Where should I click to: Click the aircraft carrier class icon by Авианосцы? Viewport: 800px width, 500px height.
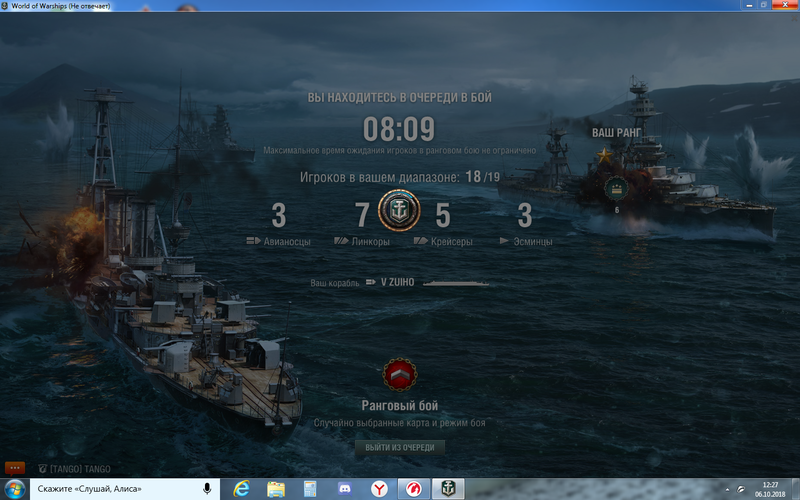(x=253, y=241)
